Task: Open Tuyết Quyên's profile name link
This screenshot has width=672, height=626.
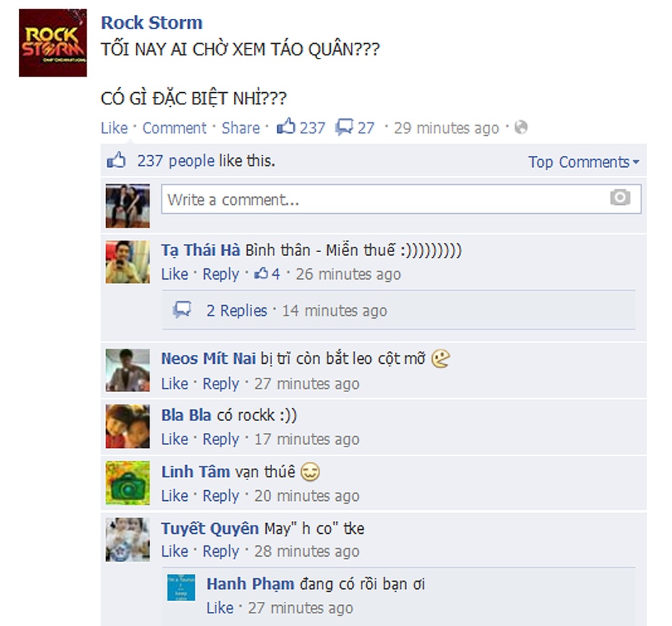Action: pyautogui.click(x=210, y=529)
